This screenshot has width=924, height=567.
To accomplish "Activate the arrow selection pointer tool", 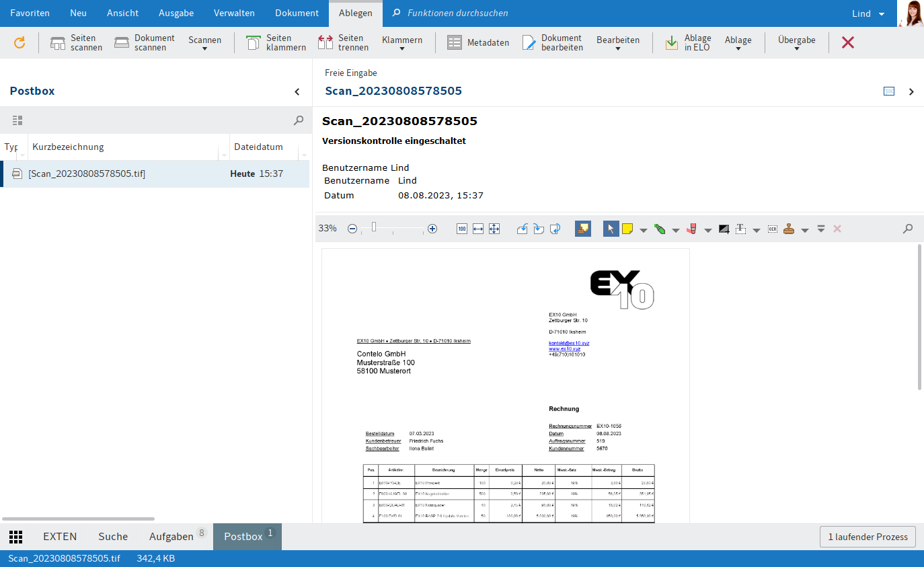I will coord(611,229).
